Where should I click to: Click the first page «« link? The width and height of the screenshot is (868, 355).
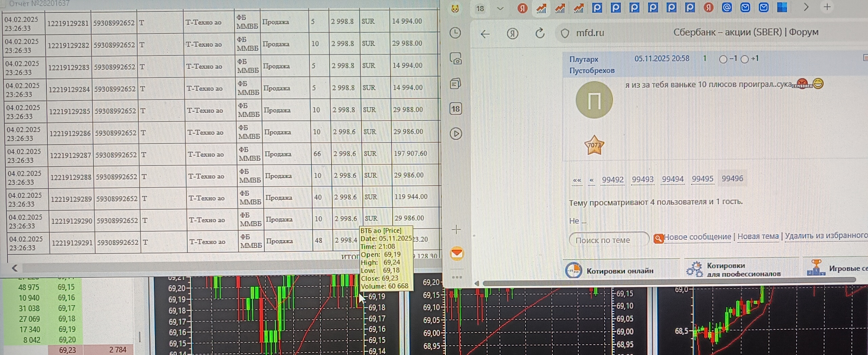577,180
